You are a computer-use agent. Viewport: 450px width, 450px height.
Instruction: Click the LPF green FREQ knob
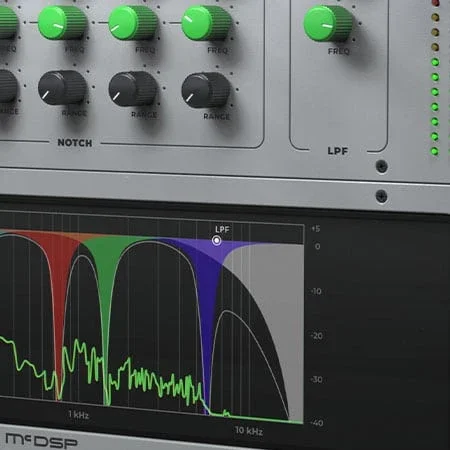pos(328,24)
